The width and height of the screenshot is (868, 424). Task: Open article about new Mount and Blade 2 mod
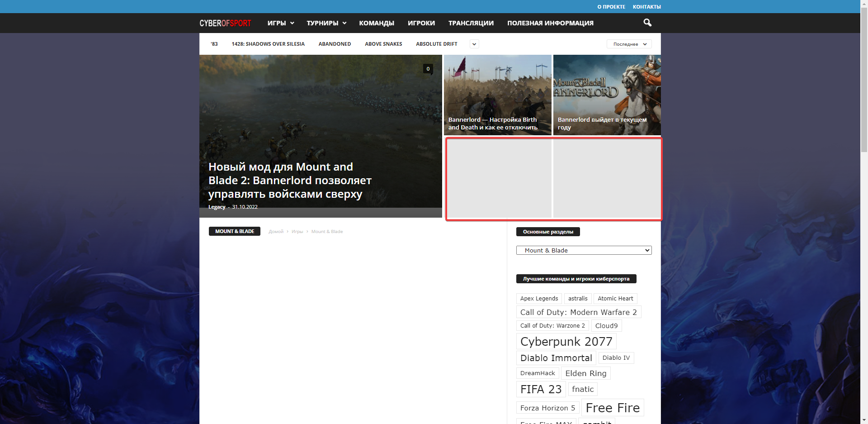point(290,180)
